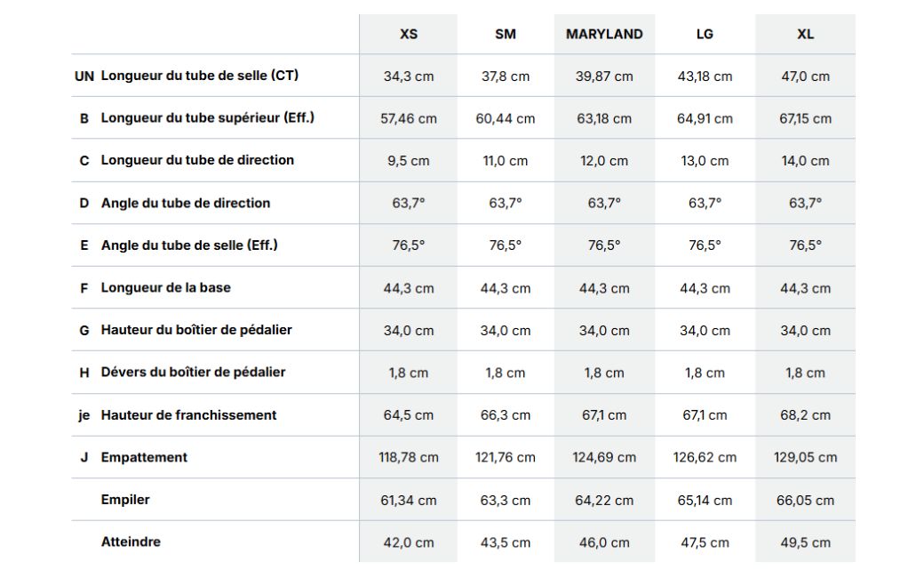Click the MARYLAND column header
The width and height of the screenshot is (924, 578).
click(x=604, y=34)
